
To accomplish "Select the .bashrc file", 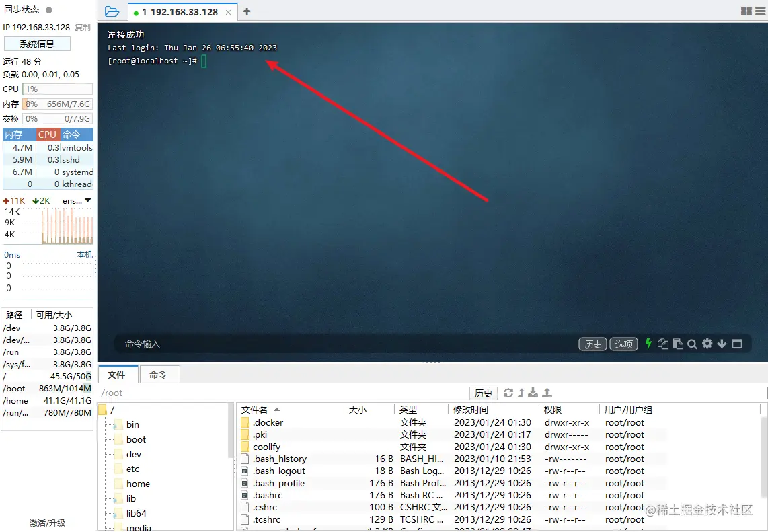I will tap(268, 495).
